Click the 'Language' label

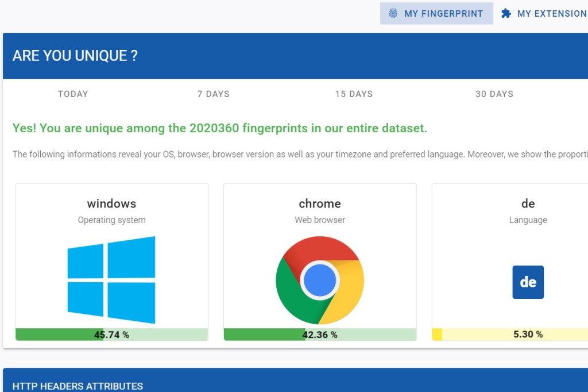coord(528,220)
